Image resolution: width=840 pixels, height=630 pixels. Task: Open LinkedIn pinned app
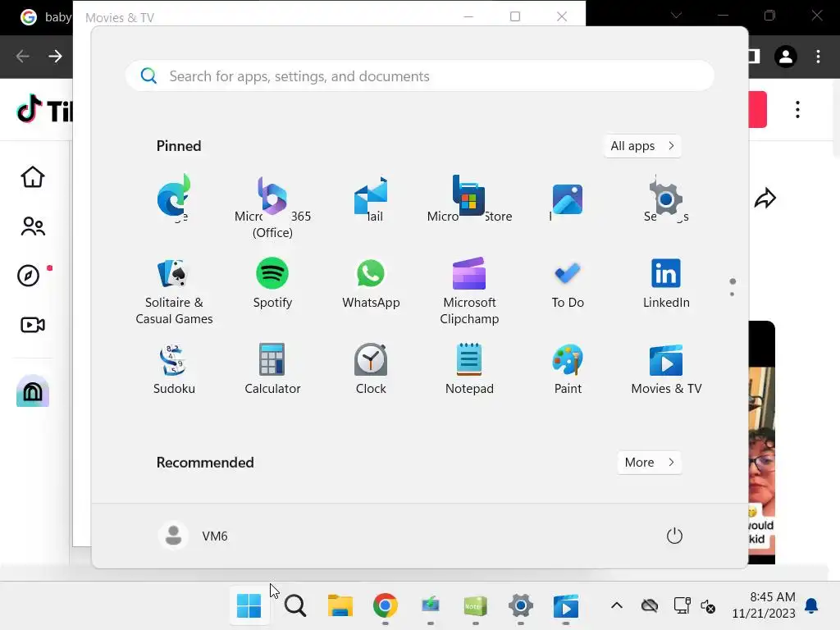pyautogui.click(x=666, y=284)
